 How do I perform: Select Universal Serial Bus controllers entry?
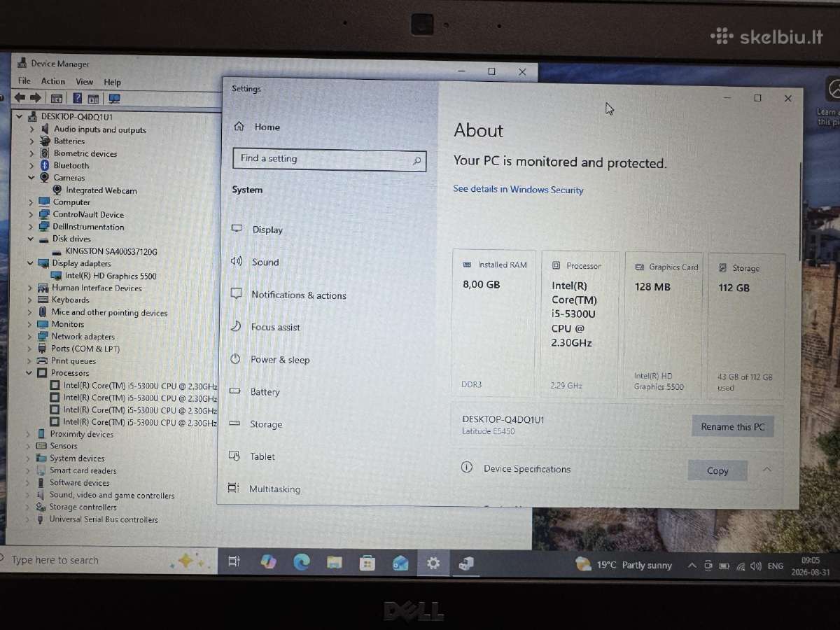point(104,519)
